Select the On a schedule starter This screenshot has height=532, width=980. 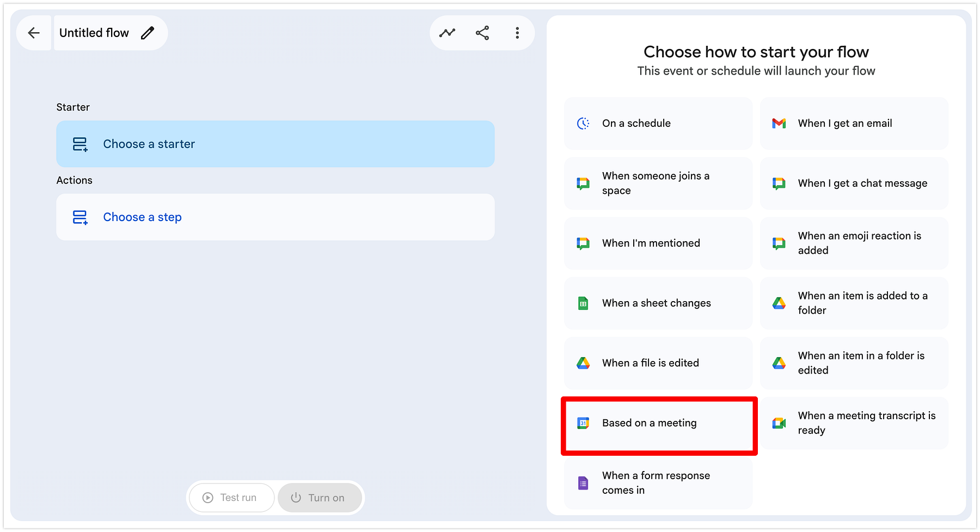coord(658,124)
